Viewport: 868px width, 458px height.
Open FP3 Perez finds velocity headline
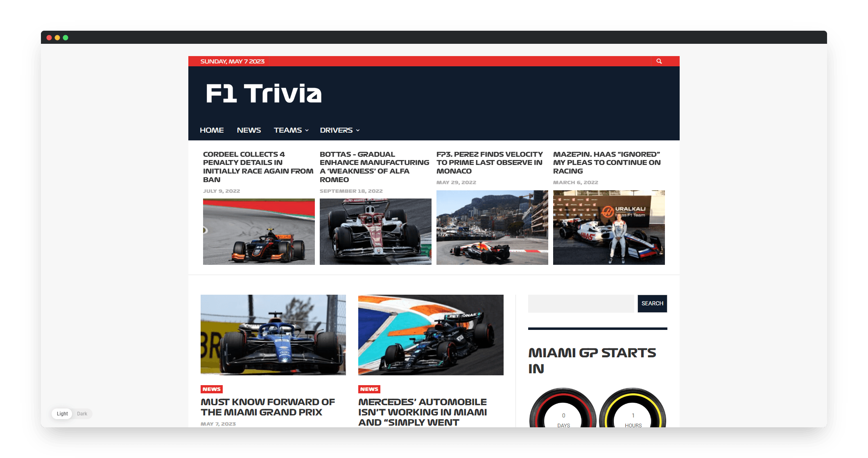pyautogui.click(x=490, y=163)
